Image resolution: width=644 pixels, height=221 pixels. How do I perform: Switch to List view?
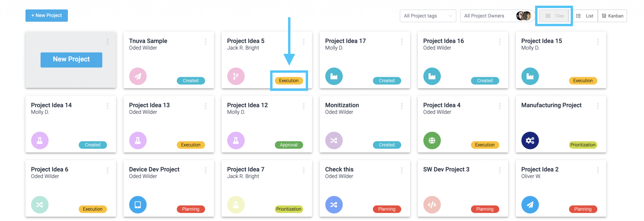pos(585,16)
